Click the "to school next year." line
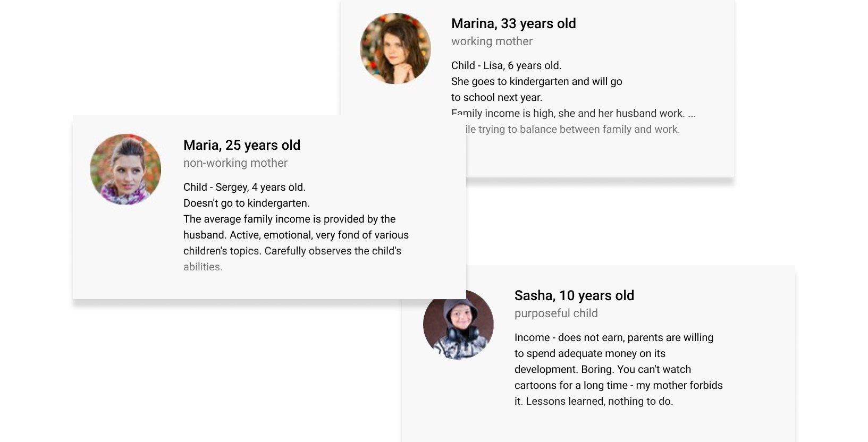 pyautogui.click(x=496, y=98)
